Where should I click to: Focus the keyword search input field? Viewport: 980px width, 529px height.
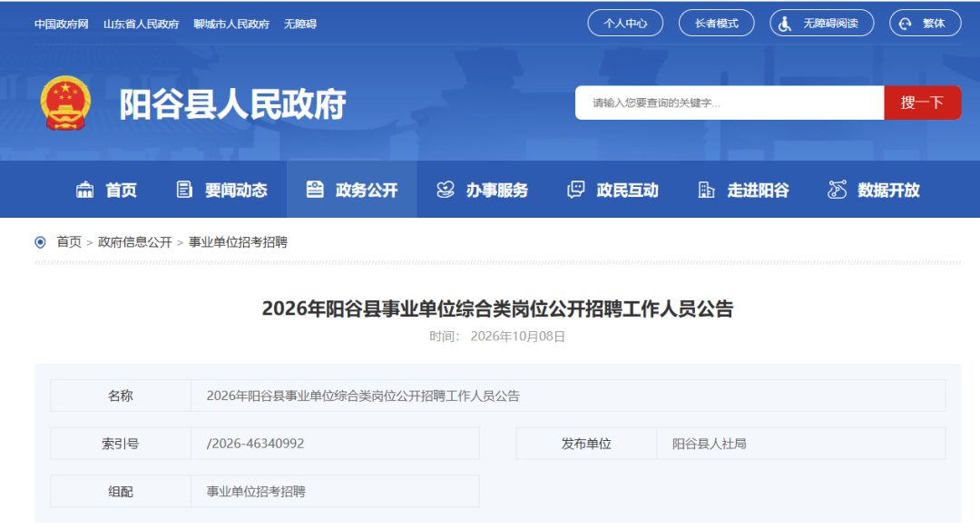(x=730, y=103)
